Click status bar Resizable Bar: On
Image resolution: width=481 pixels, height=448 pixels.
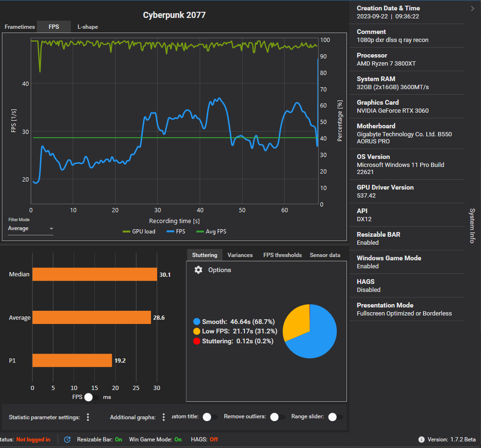pos(100,440)
